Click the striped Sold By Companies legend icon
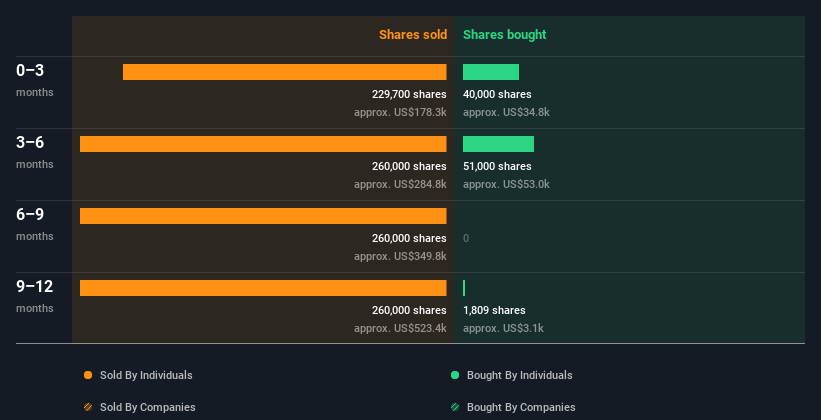The image size is (821, 420). coord(88,408)
